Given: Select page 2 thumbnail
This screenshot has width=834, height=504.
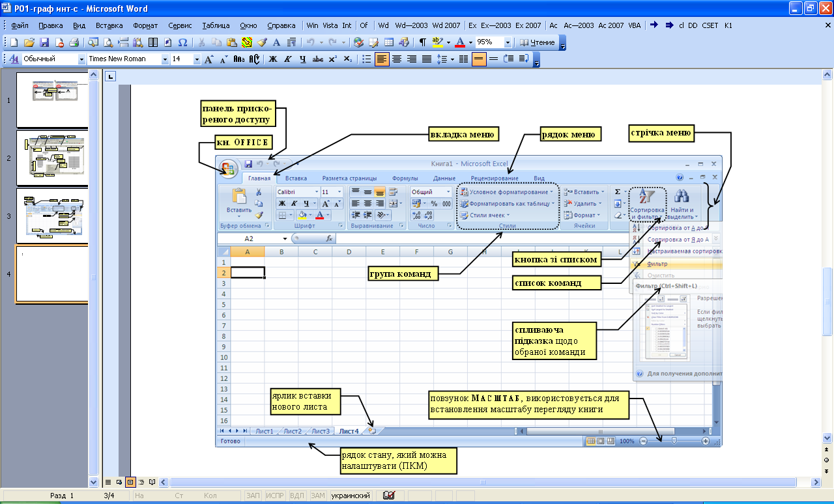Looking at the screenshot, I should pyautogui.click(x=52, y=157).
